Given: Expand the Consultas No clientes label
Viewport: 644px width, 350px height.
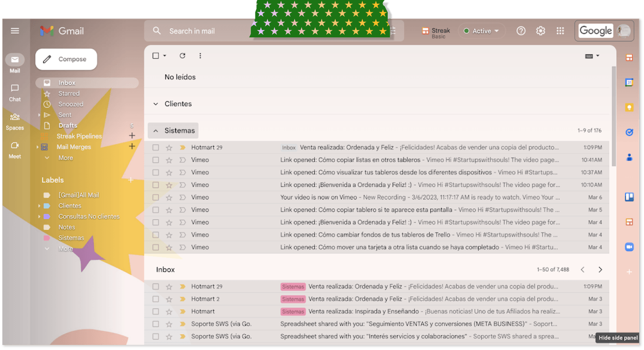Looking at the screenshot, I should pyautogui.click(x=39, y=216).
